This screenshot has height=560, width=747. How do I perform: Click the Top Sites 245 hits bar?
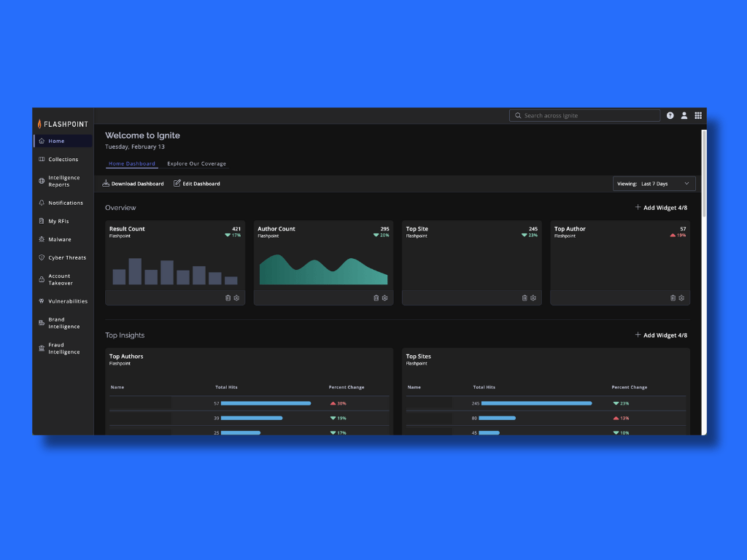[x=536, y=403]
